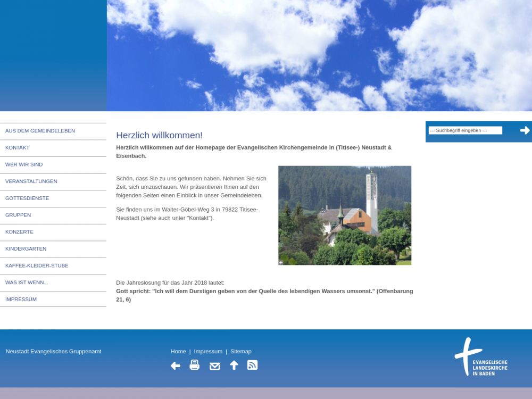532x399 pixels.
Task: Click the scroll-to-top arrow icon
Action: pos(234,365)
